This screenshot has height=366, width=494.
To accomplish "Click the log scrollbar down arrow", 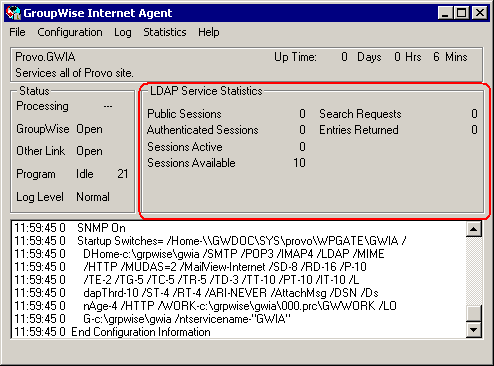I will (474, 330).
